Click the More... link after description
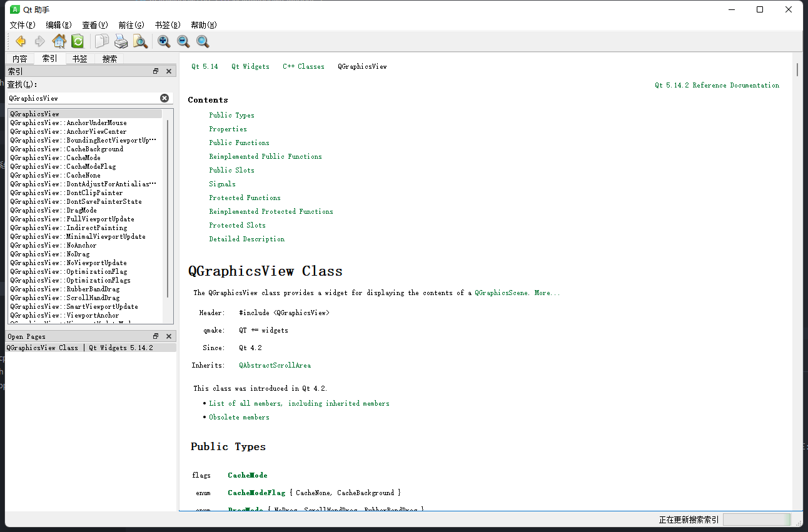 547,293
